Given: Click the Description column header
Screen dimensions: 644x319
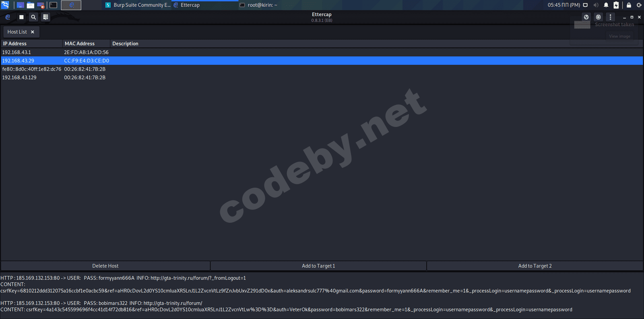Looking at the screenshot, I should point(376,43).
